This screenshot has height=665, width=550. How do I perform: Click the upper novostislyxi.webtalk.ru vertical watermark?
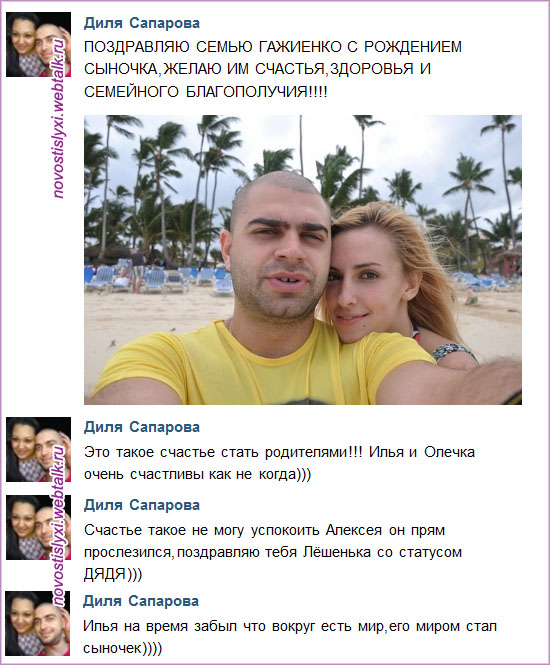59,119
